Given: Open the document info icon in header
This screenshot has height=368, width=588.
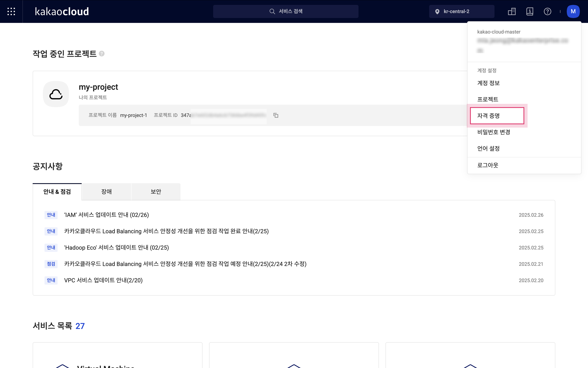Looking at the screenshot, I should click(x=530, y=11).
